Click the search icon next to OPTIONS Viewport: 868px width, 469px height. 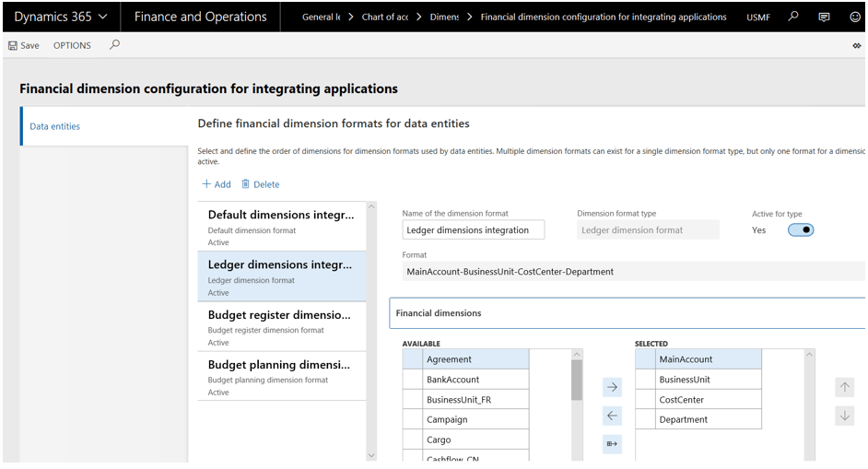(x=114, y=44)
